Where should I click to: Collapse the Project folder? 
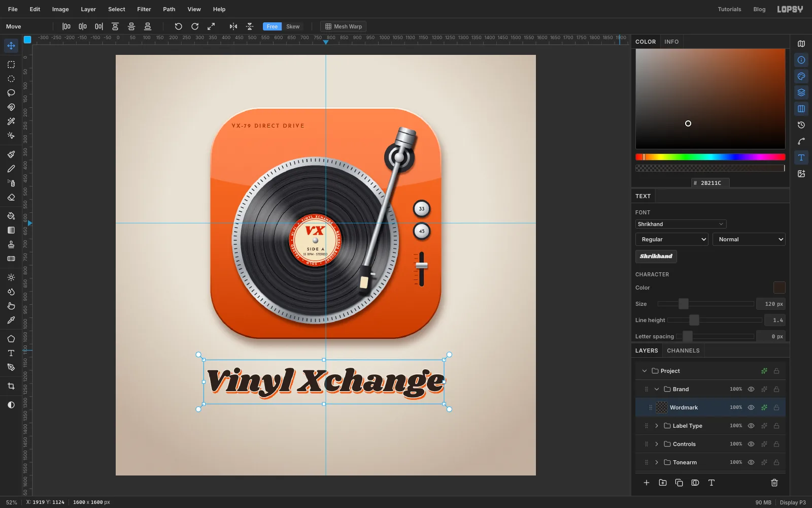pos(645,371)
